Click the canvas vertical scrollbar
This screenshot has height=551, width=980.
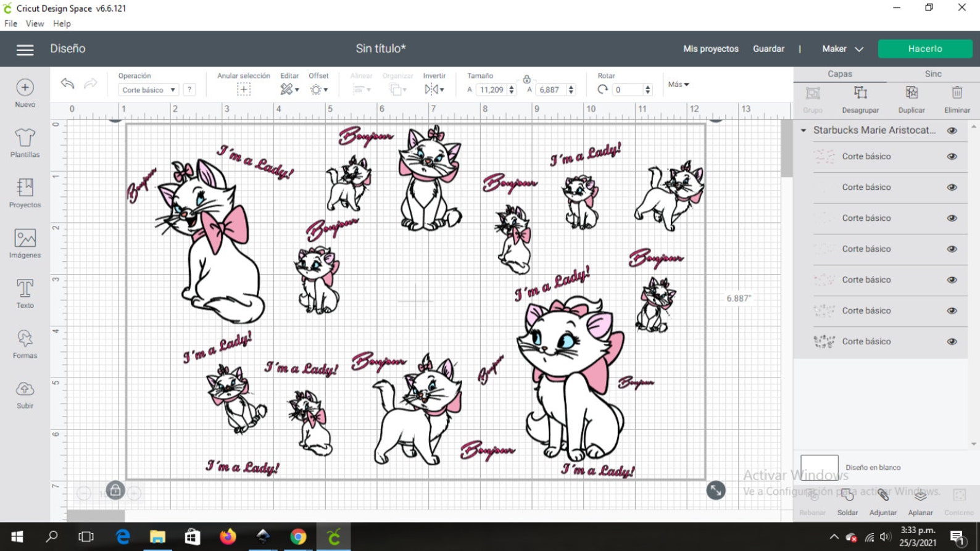(786, 148)
